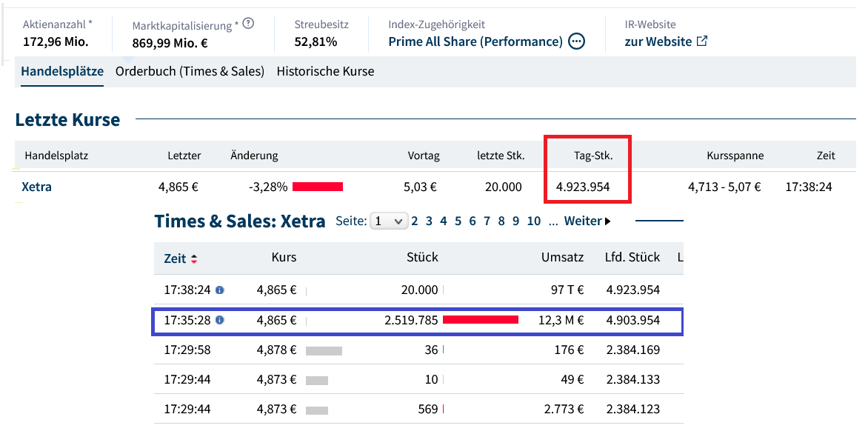This screenshot has width=868, height=434.
Task: Click the Marktkapitalisierung help question-mark icon
Action: pos(248,24)
